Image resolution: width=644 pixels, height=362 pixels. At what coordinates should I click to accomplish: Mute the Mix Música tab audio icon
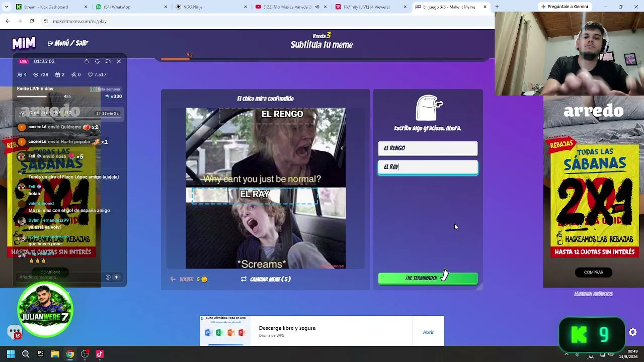[x=317, y=7]
